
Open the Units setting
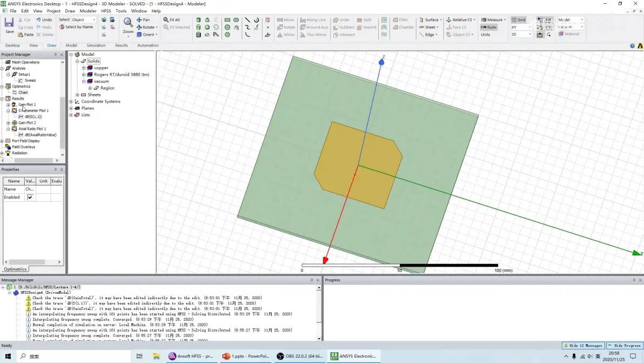pos(486,35)
